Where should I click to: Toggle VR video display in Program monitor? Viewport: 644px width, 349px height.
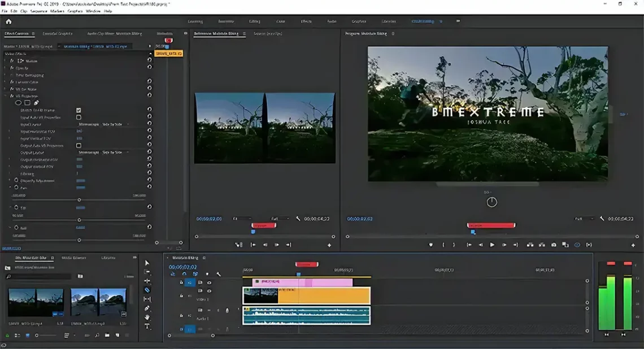577,245
